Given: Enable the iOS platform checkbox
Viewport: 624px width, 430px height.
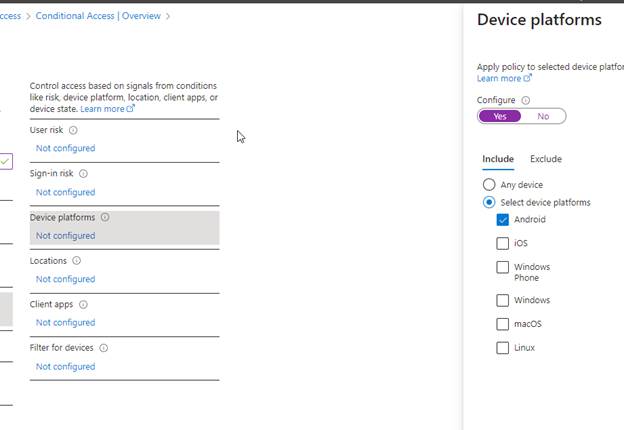Looking at the screenshot, I should (502, 243).
